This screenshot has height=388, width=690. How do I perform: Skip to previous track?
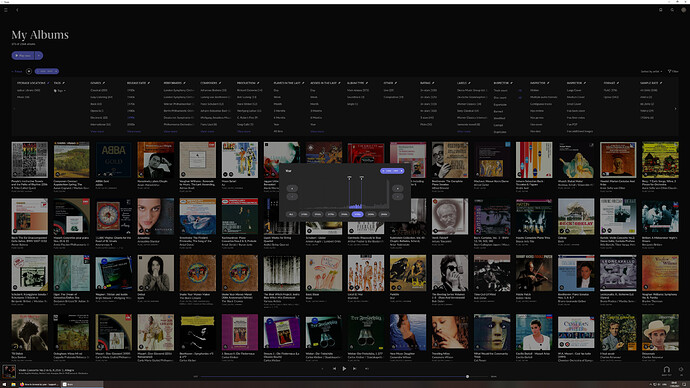334,369
